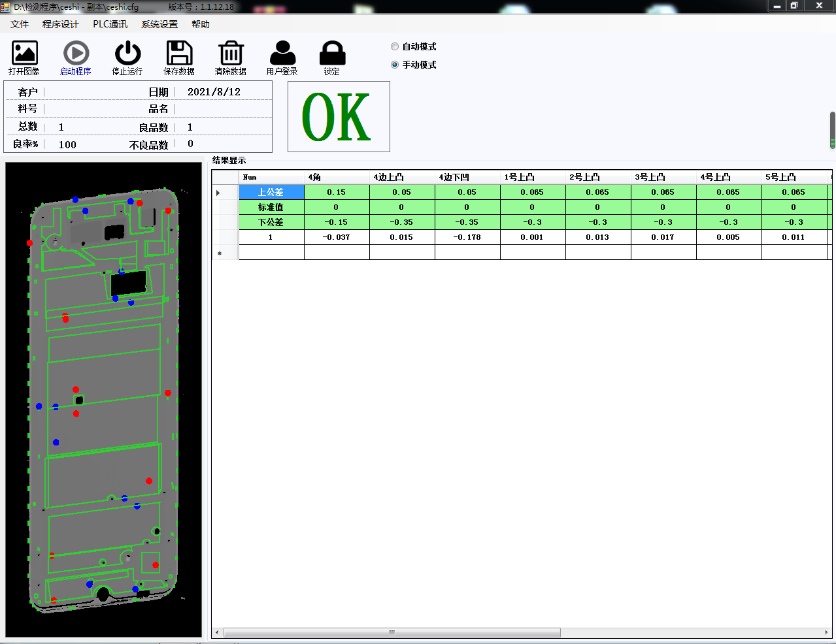This screenshot has height=644, width=836.
Task: Click sample number 1 in Num column
Action: pos(271,237)
